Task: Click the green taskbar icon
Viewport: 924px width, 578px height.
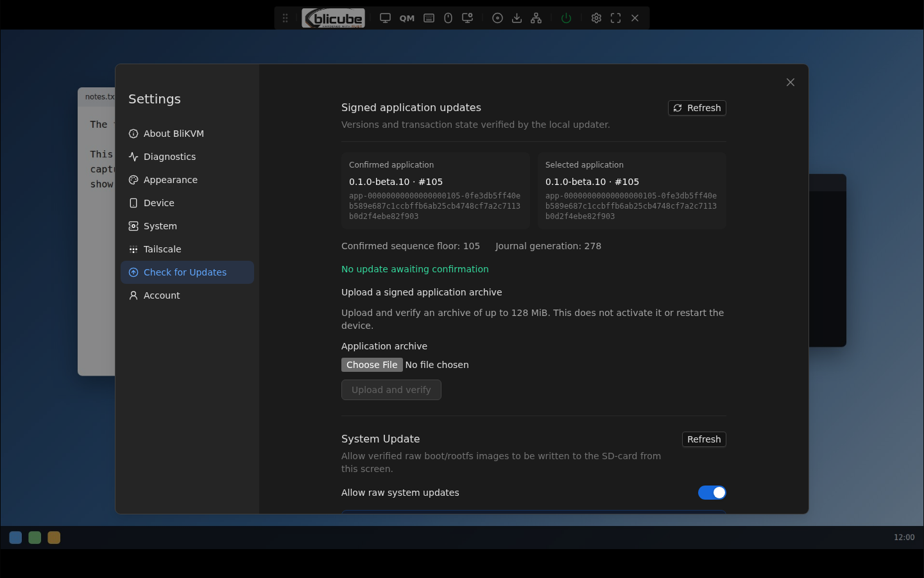Action: click(35, 538)
